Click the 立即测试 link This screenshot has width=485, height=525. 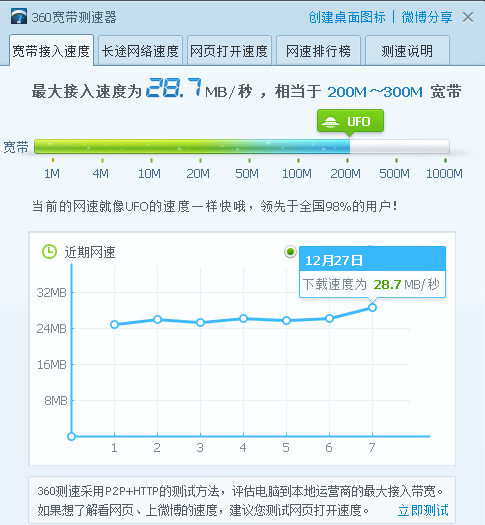pyautogui.click(x=423, y=510)
